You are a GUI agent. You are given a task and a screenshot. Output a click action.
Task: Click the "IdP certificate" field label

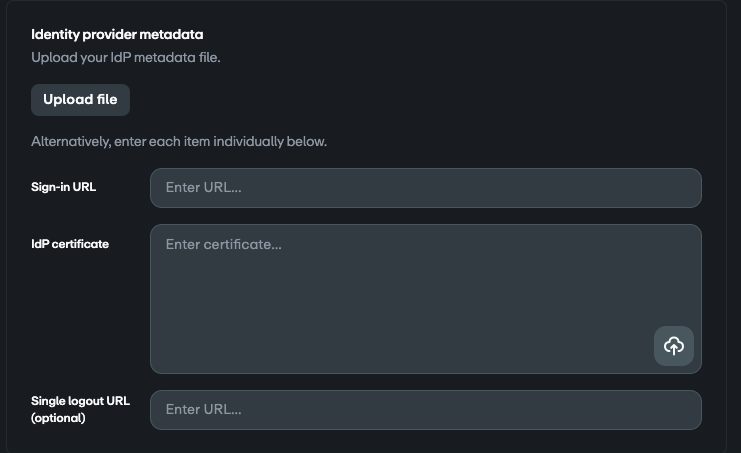coord(70,244)
